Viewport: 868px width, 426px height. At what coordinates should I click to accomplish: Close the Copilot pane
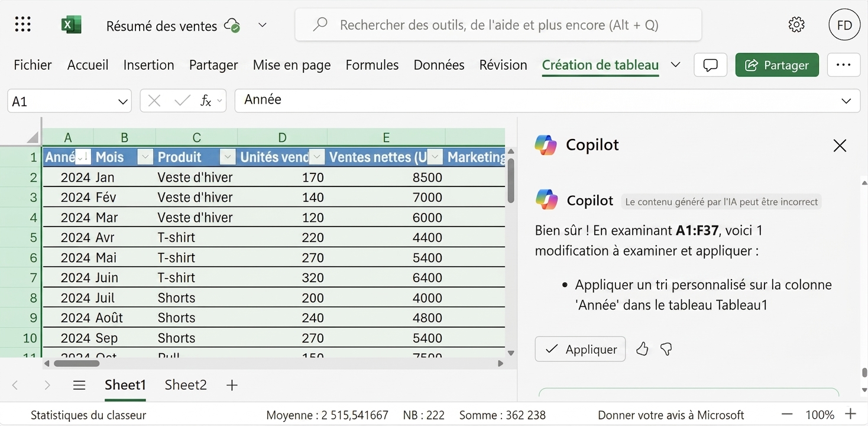tap(840, 146)
